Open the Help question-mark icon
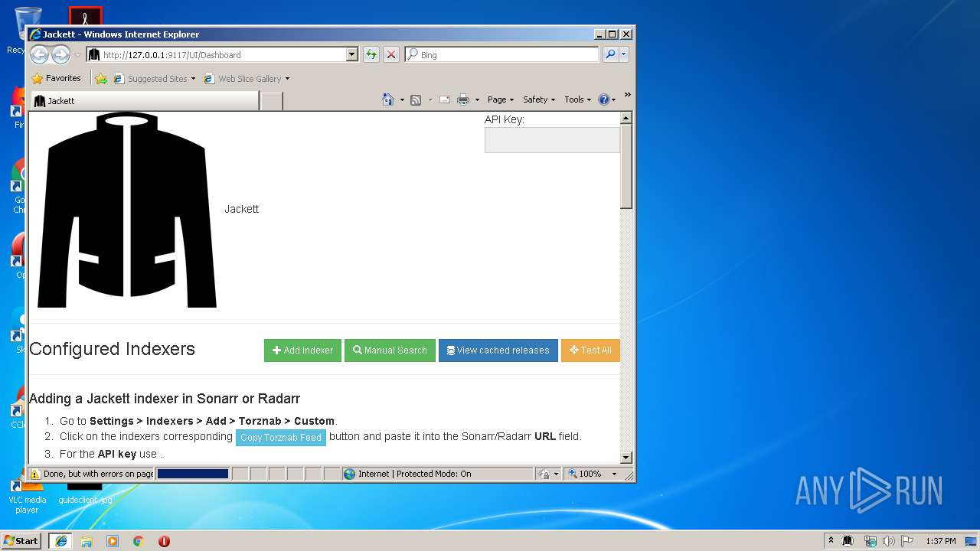Image resolution: width=980 pixels, height=551 pixels. pos(603,99)
